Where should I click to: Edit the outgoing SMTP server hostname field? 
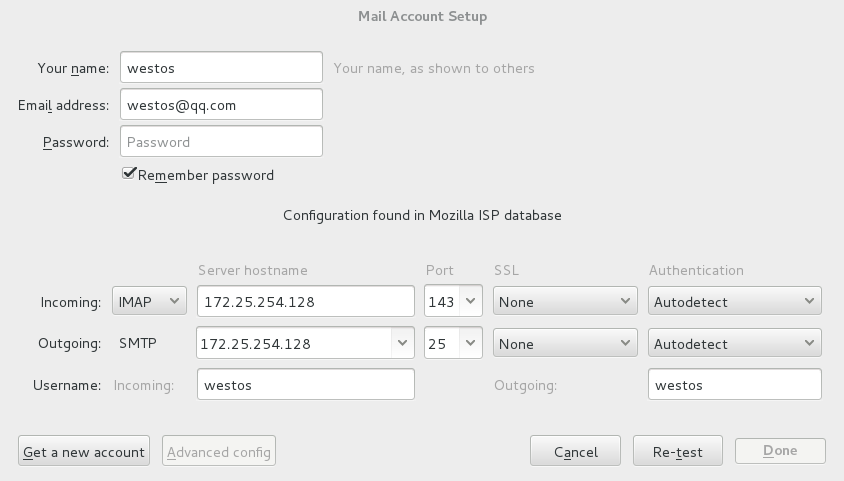tap(294, 343)
